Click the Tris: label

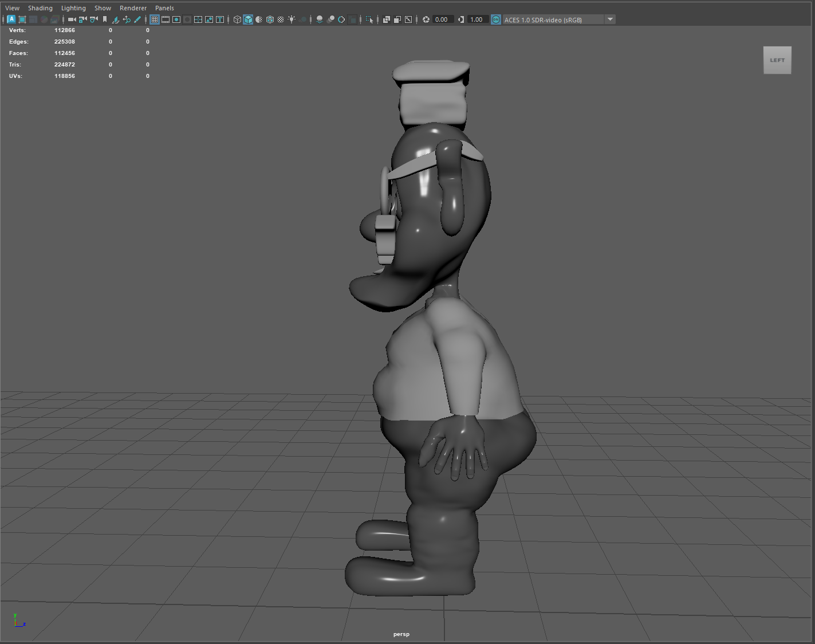pyautogui.click(x=15, y=65)
